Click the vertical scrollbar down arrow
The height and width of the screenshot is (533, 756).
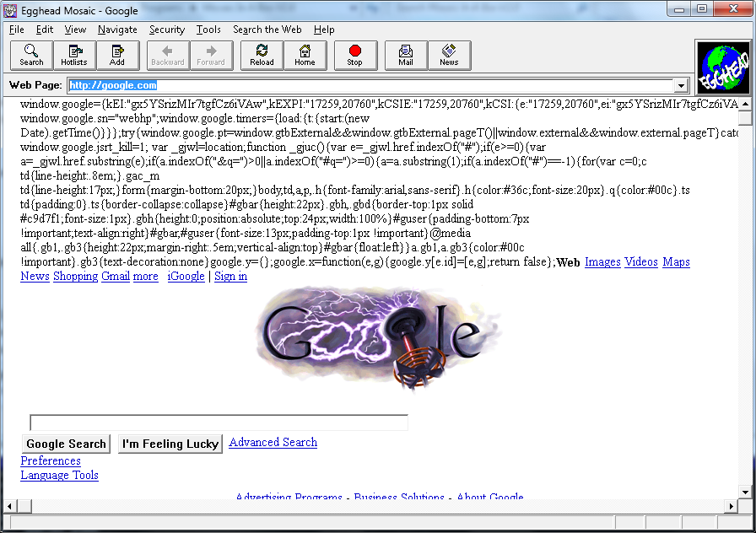pyautogui.click(x=745, y=493)
